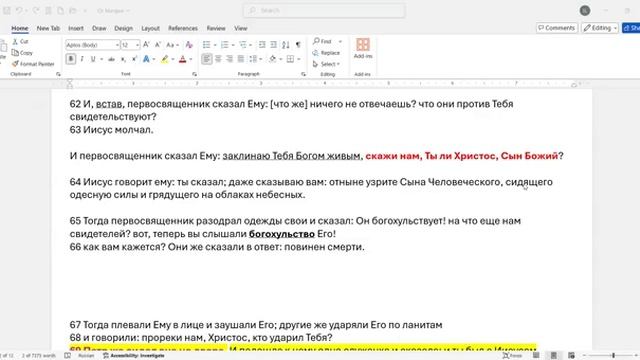
Task: Open the Comments pane button
Action: pos(556,28)
